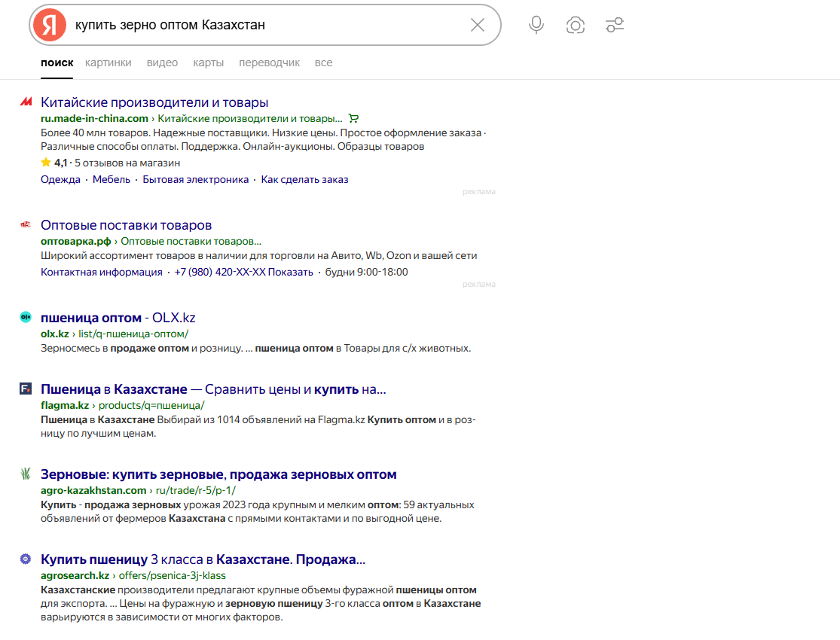Clear the search query with X

[478, 25]
